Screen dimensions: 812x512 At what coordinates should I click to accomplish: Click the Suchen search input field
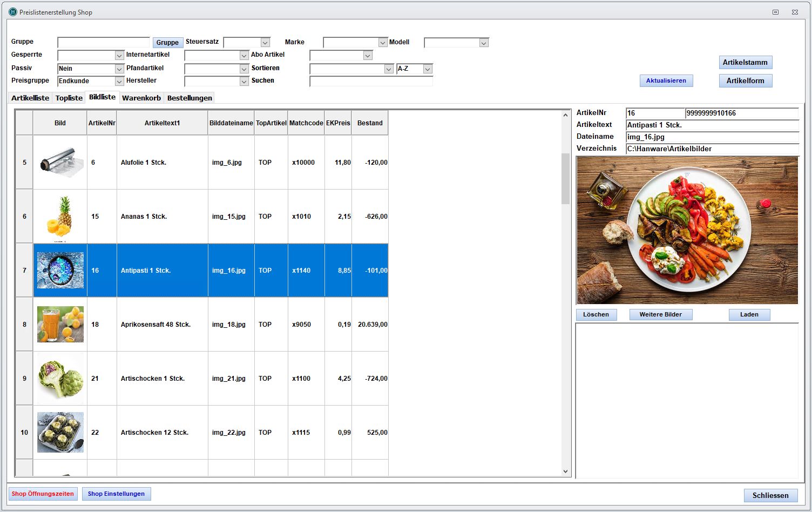click(371, 81)
